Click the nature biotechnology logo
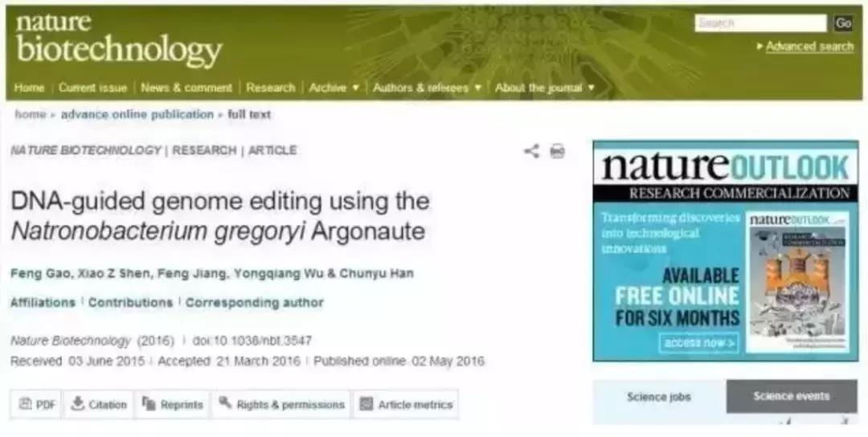This screenshot has height=437, width=868. point(119,38)
